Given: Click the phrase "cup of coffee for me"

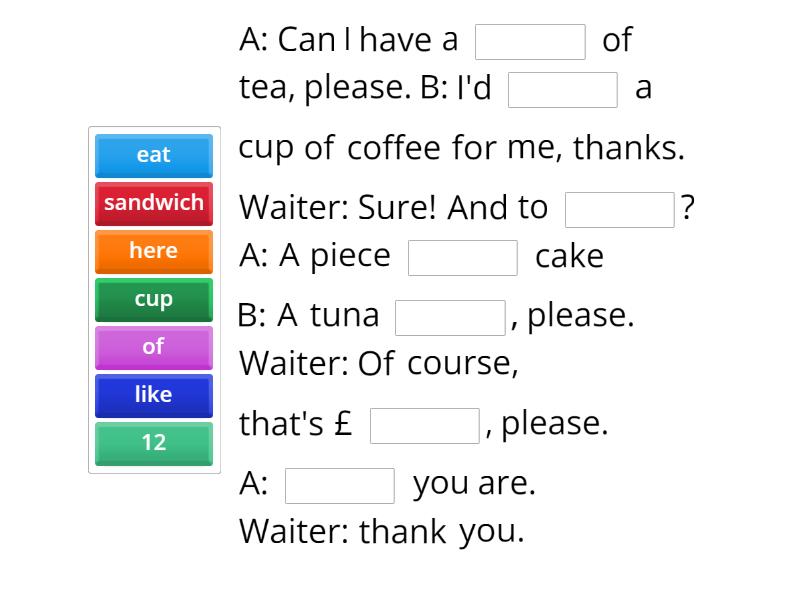Looking at the screenshot, I should [x=400, y=147].
